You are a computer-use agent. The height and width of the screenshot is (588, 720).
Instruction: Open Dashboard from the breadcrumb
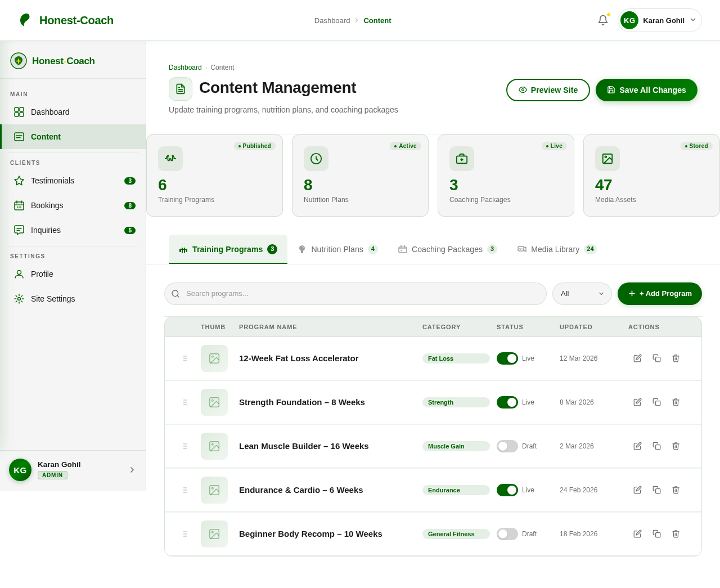[x=185, y=67]
